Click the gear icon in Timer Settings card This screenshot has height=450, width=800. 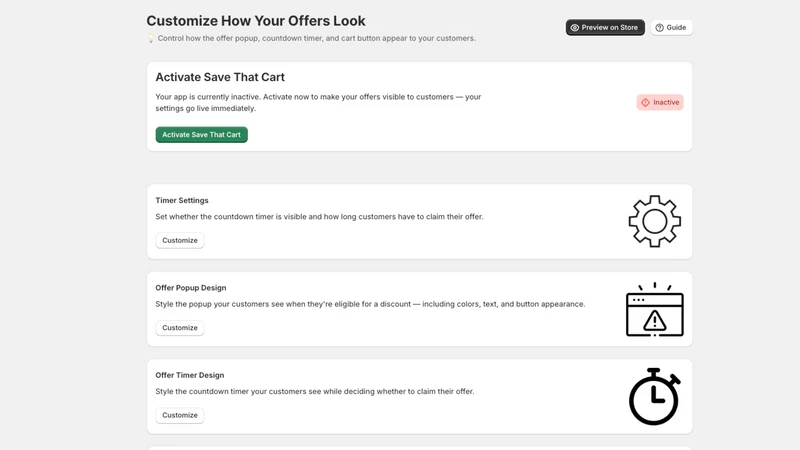(655, 221)
